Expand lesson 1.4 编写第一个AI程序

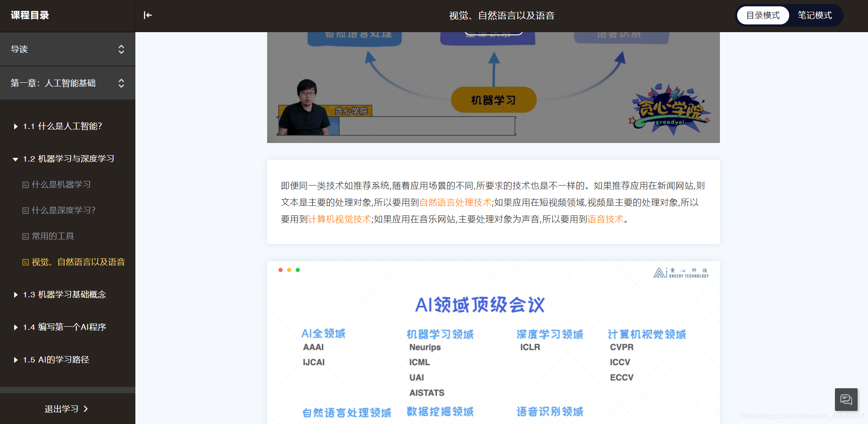pyautogui.click(x=15, y=327)
